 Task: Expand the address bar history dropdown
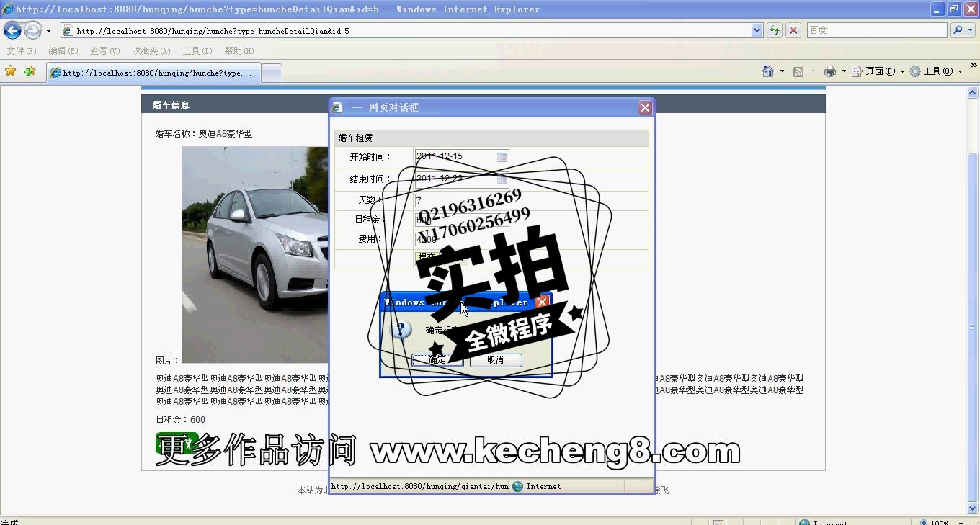[757, 31]
